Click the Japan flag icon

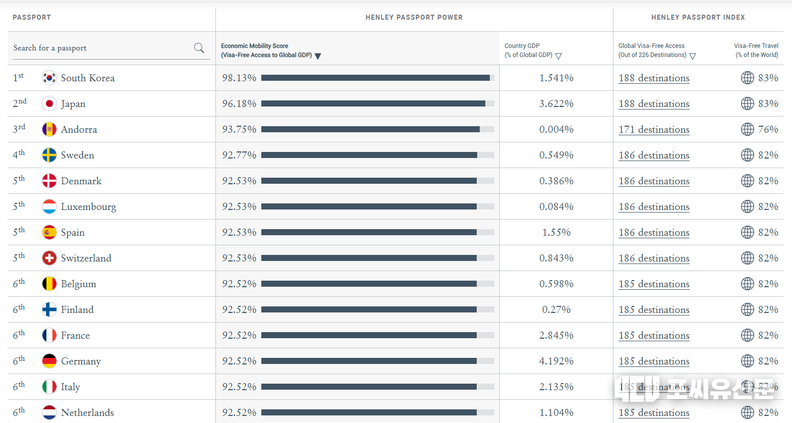tap(49, 104)
